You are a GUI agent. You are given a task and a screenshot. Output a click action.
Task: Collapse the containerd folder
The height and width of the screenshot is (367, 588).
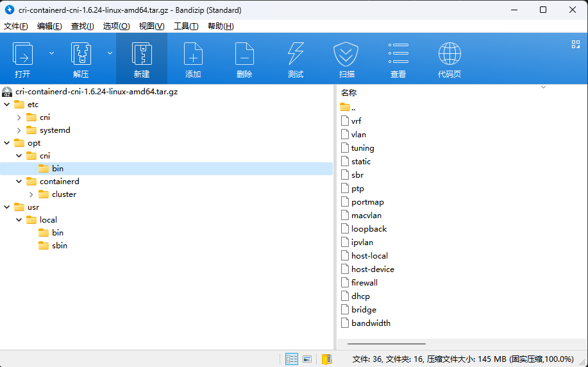19,181
